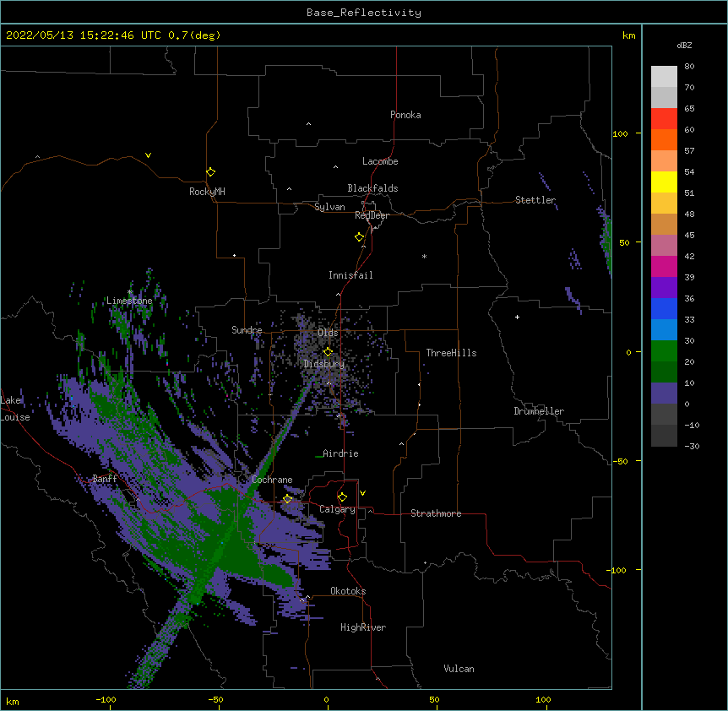Pick the purple 36-39 dBZ legend swatch
This screenshot has height=711, width=728.
[x=664, y=288]
